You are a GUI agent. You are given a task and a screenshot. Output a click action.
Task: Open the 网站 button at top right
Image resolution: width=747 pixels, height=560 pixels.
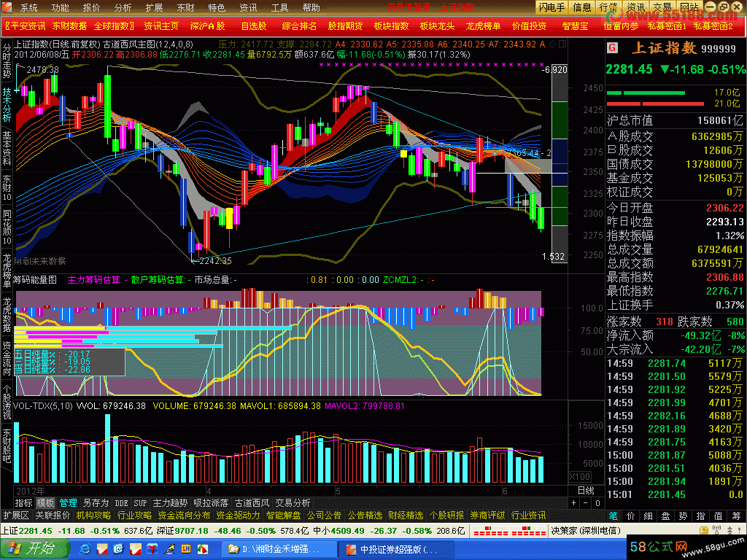tap(689, 7)
